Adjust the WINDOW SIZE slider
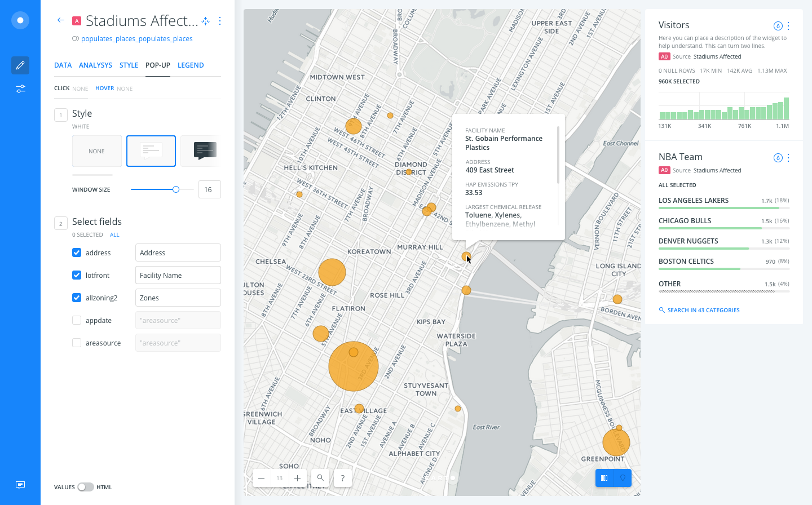Viewport: 812px width, 505px height. coord(175,189)
